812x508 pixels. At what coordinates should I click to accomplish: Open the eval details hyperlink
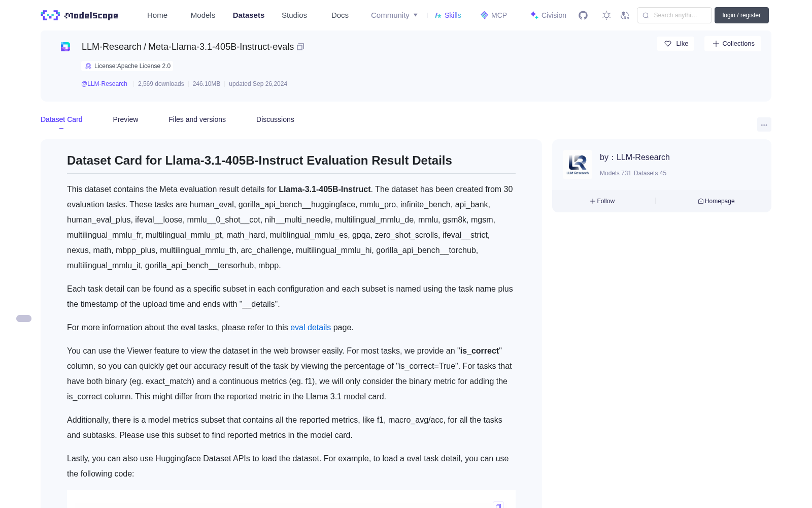pos(311,328)
